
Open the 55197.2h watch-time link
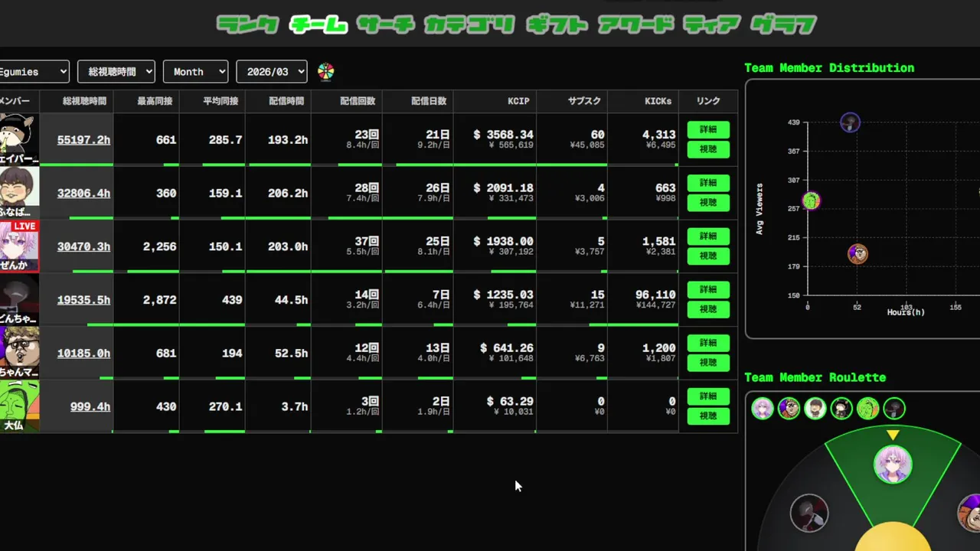point(83,140)
